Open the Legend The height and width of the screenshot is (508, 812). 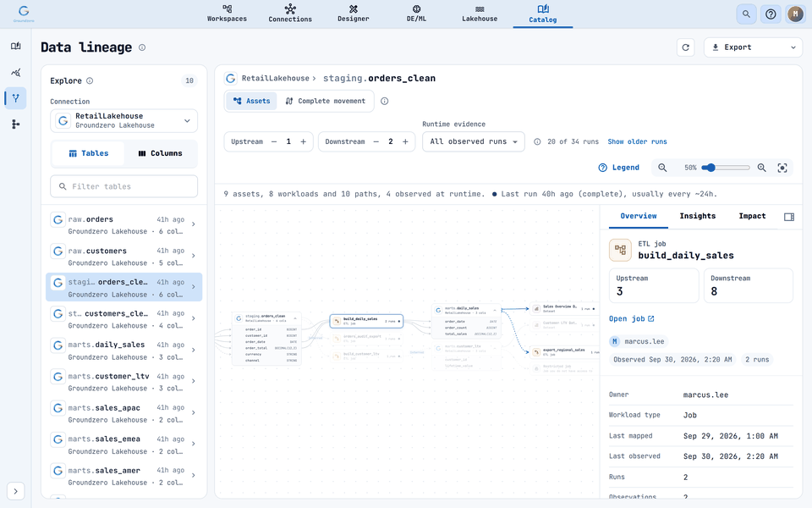619,168
